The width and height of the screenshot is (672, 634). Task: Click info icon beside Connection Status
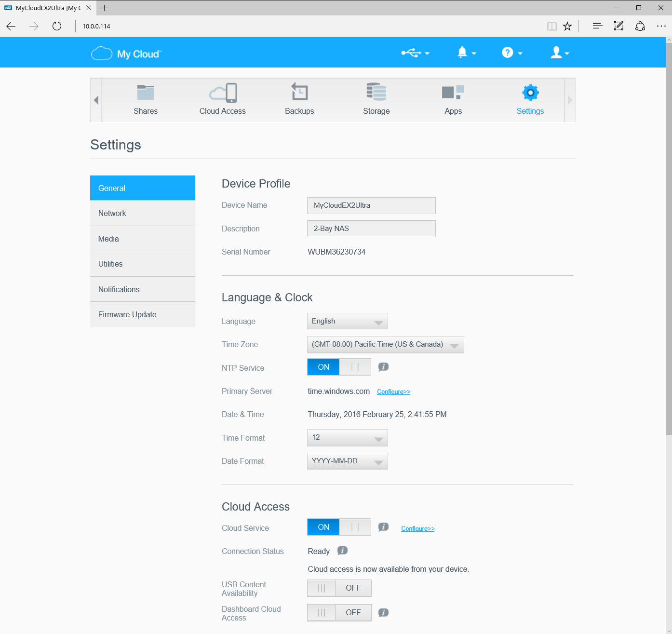pos(342,551)
